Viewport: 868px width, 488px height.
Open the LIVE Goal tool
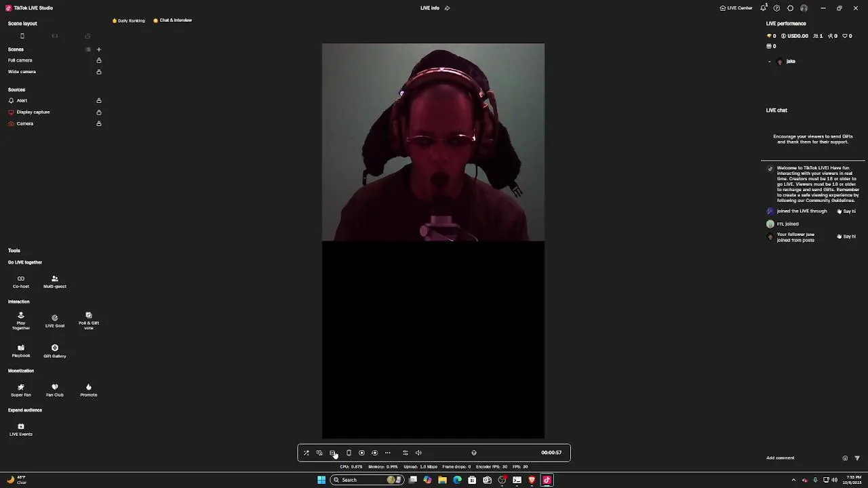[55, 321]
